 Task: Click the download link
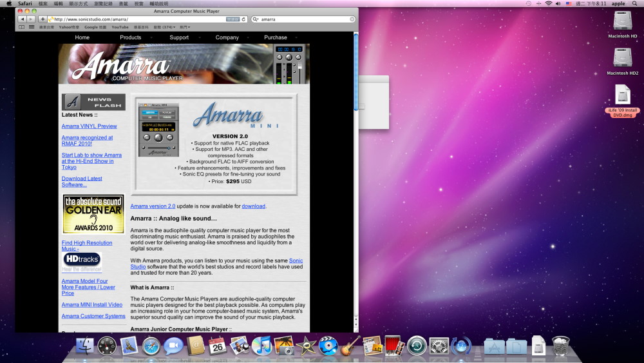(x=253, y=206)
